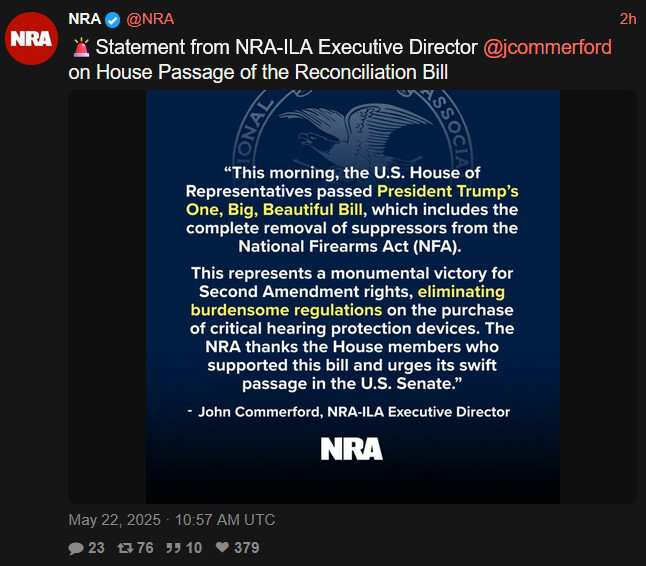646x566 pixels.
Task: Click the 76 retweets count
Action: [145, 548]
